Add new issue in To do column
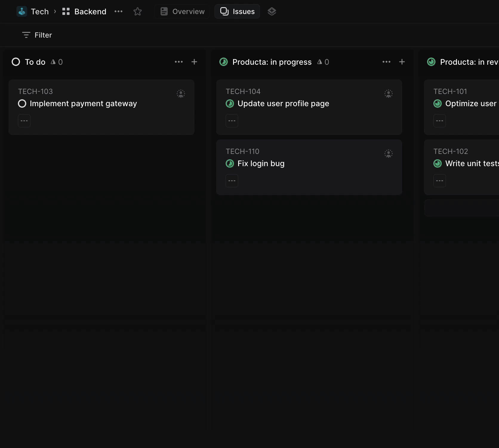The image size is (499, 448). (194, 62)
